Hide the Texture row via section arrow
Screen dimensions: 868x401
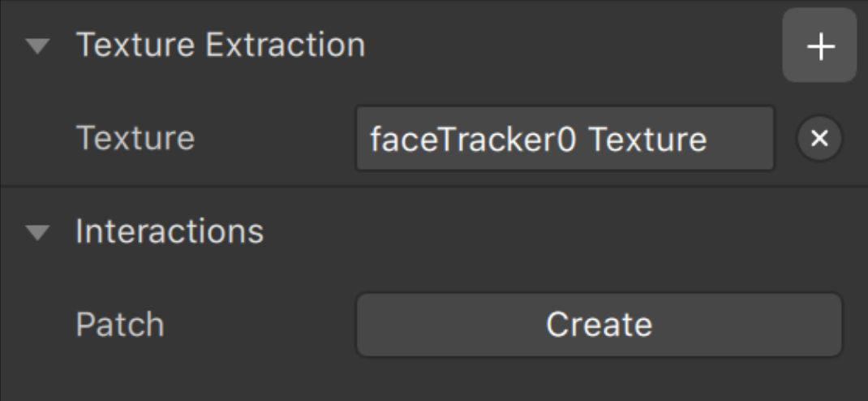point(37,45)
